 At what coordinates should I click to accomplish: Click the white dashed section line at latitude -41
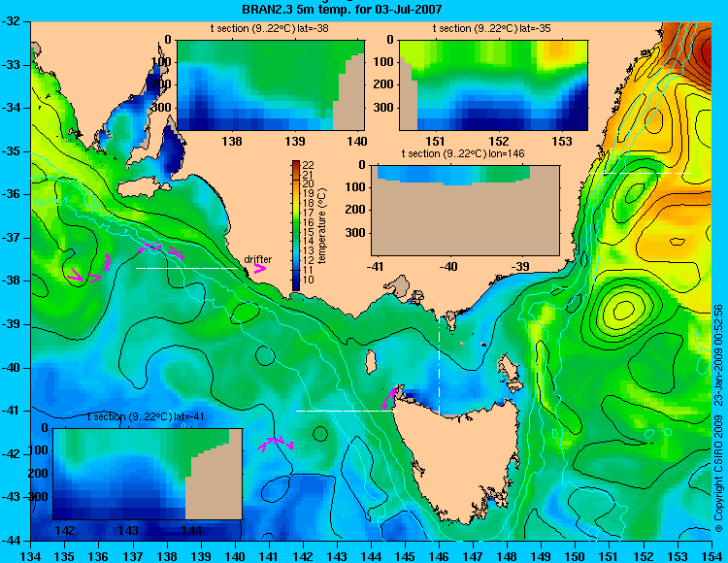click(x=347, y=411)
